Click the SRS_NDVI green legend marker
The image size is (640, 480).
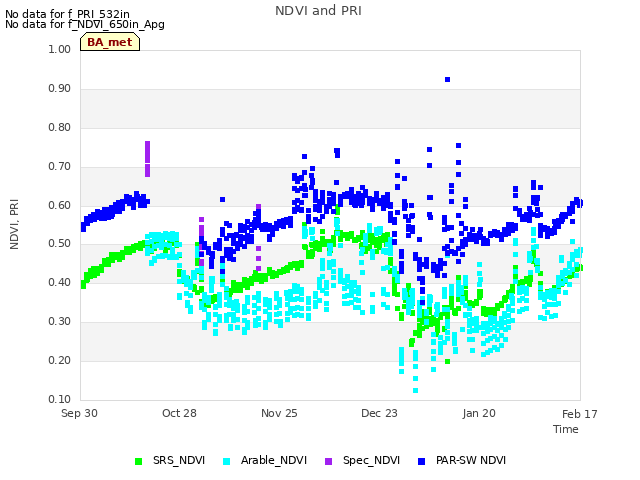tap(138, 461)
